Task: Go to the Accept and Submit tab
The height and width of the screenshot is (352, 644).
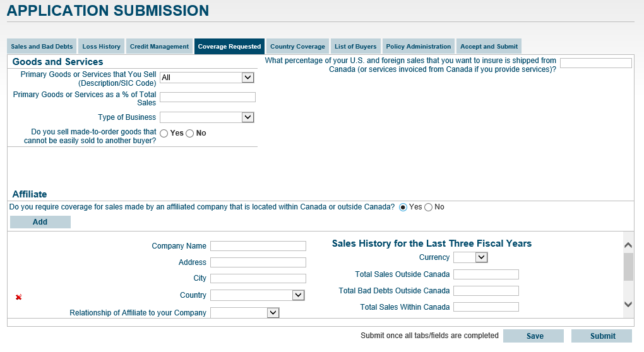Action: pos(489,46)
